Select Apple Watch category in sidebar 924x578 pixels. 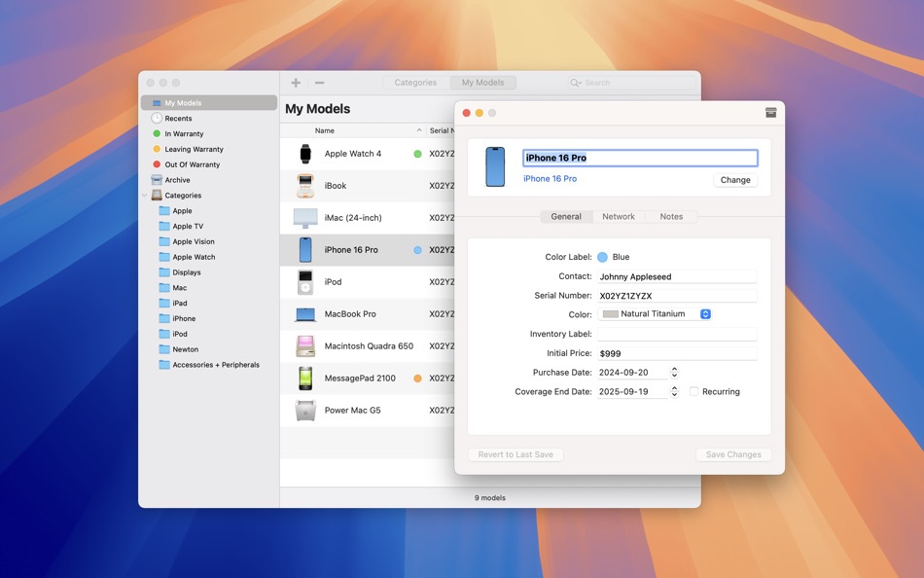click(194, 257)
